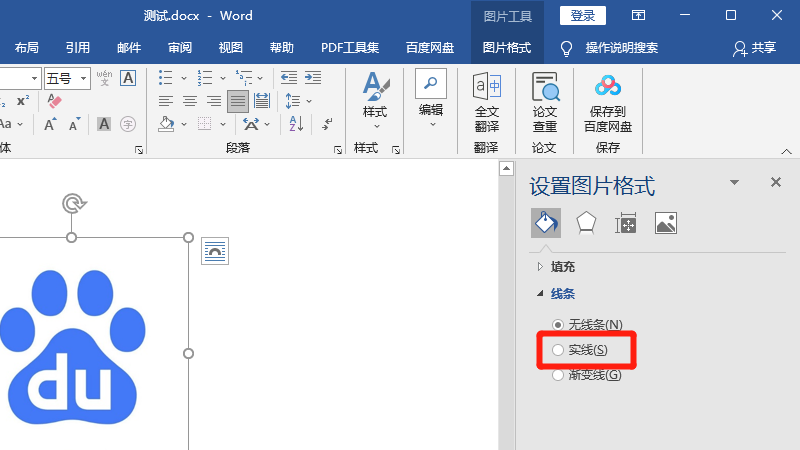Click the Layout Options icon beside image
The width and height of the screenshot is (800, 450).
pos(215,251)
